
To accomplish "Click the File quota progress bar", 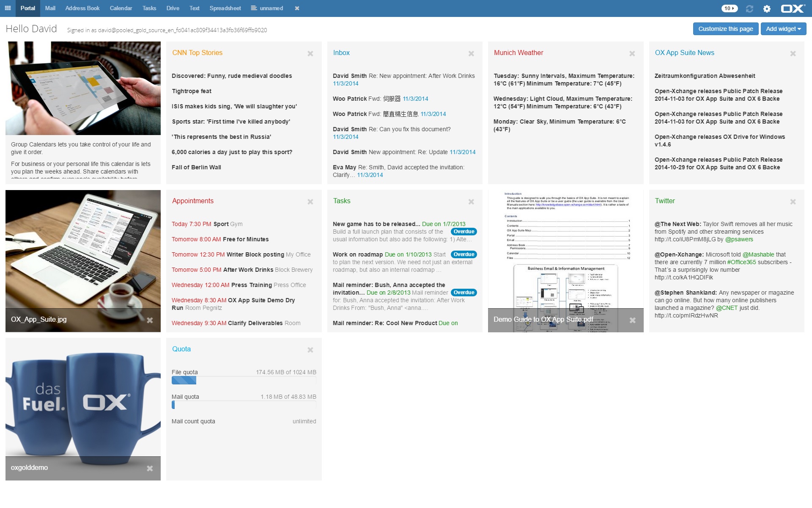I will pos(244,380).
